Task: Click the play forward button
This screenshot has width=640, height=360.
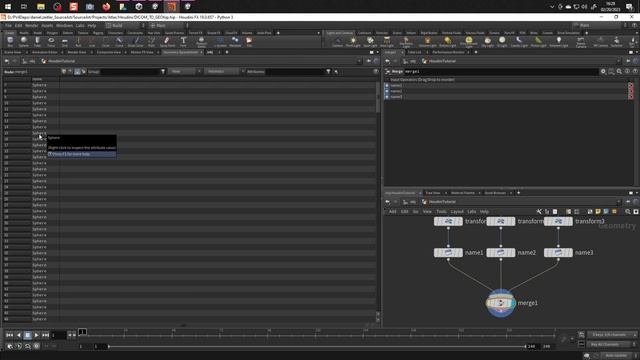Action: pyautogui.click(x=36, y=335)
